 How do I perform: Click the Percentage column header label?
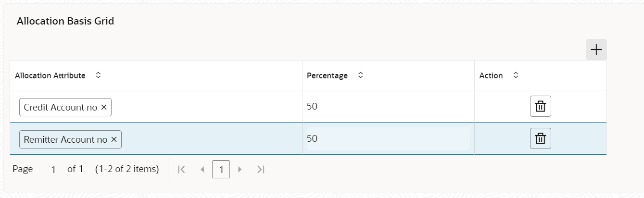[x=327, y=75]
